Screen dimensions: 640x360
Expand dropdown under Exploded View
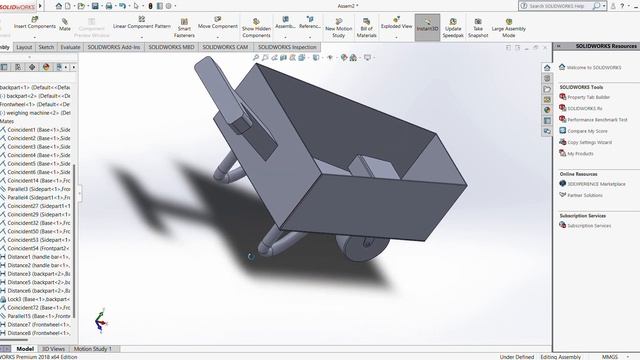coord(396,37)
